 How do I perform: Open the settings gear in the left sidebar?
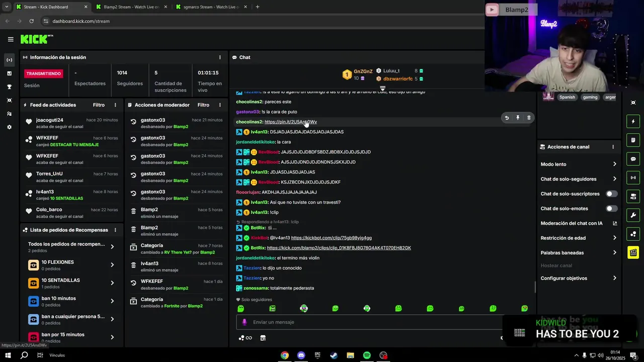click(x=9, y=127)
